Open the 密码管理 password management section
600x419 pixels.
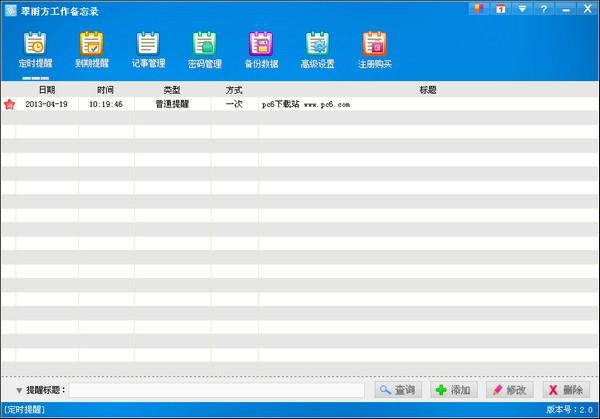[x=205, y=50]
